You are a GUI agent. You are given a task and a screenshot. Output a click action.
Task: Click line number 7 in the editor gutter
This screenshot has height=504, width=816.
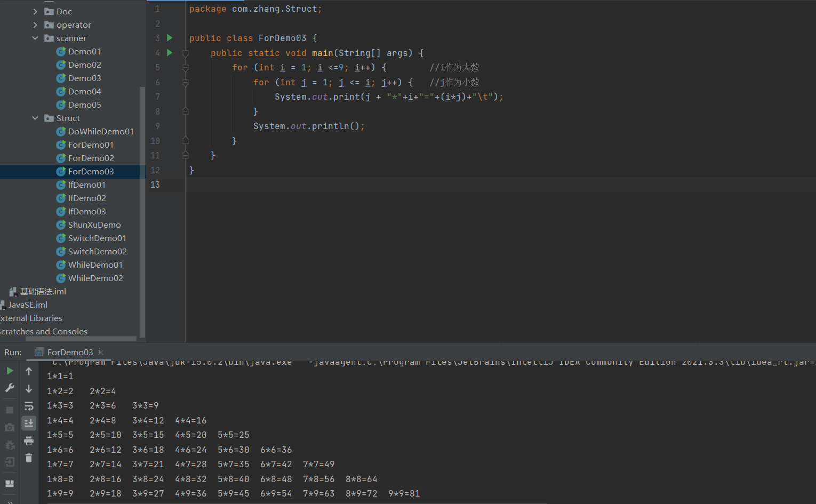157,97
